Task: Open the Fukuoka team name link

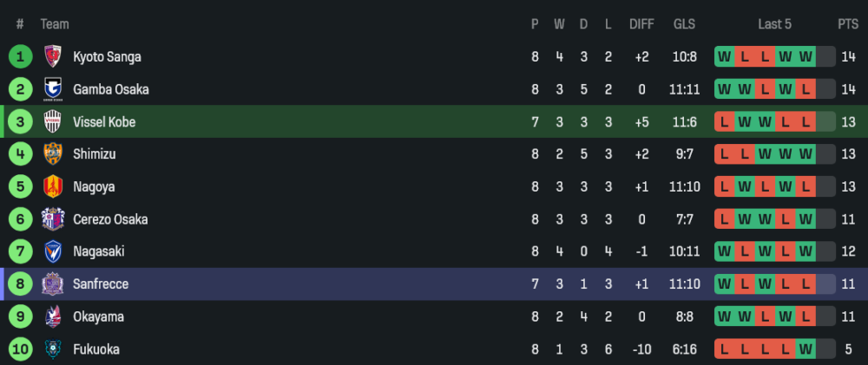Action: 95,349
